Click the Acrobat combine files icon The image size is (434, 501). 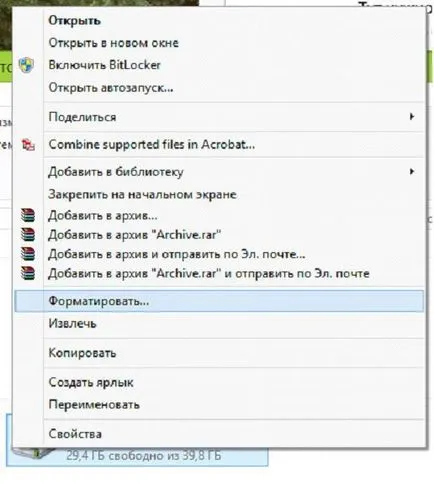(x=28, y=145)
